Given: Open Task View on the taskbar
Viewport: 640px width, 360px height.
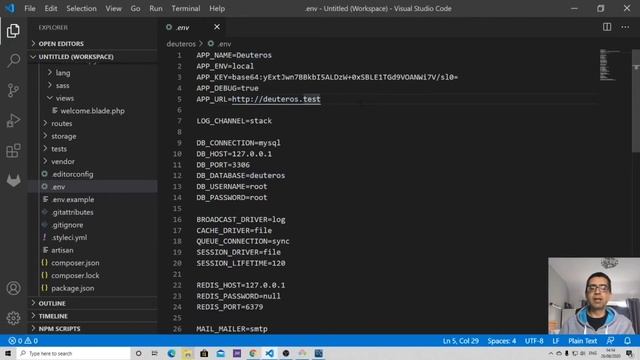Looking at the screenshot, I should click(x=155, y=353).
